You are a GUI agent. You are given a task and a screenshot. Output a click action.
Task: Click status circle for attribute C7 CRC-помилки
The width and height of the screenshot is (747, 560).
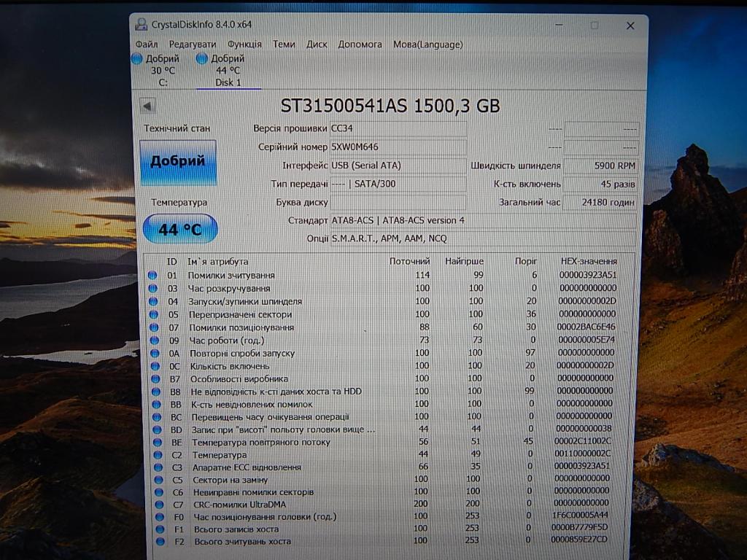(x=157, y=504)
